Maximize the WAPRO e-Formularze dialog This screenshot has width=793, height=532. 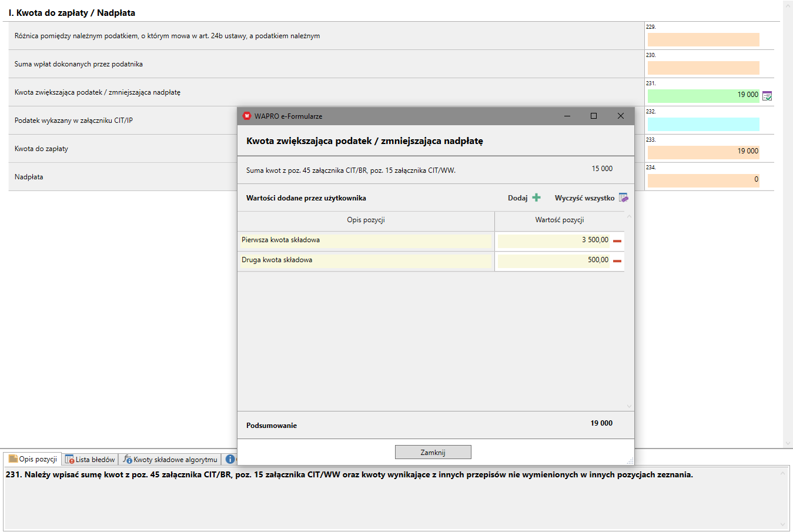[594, 116]
